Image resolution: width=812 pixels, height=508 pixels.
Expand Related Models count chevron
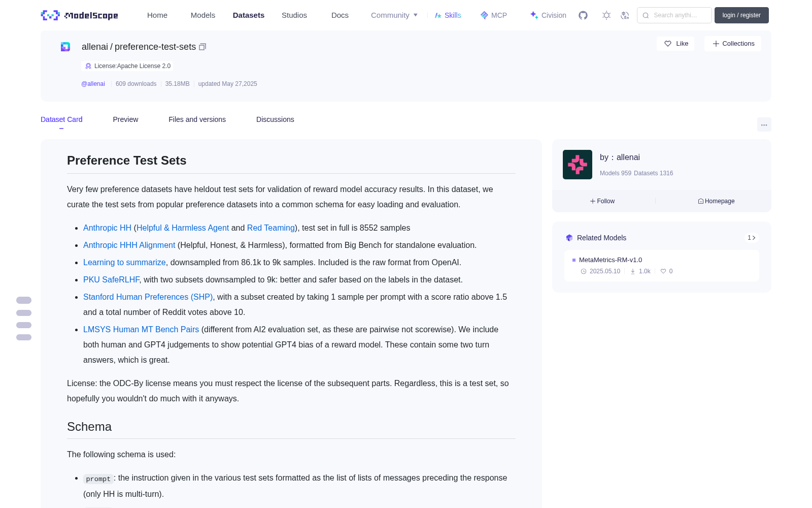point(752,238)
